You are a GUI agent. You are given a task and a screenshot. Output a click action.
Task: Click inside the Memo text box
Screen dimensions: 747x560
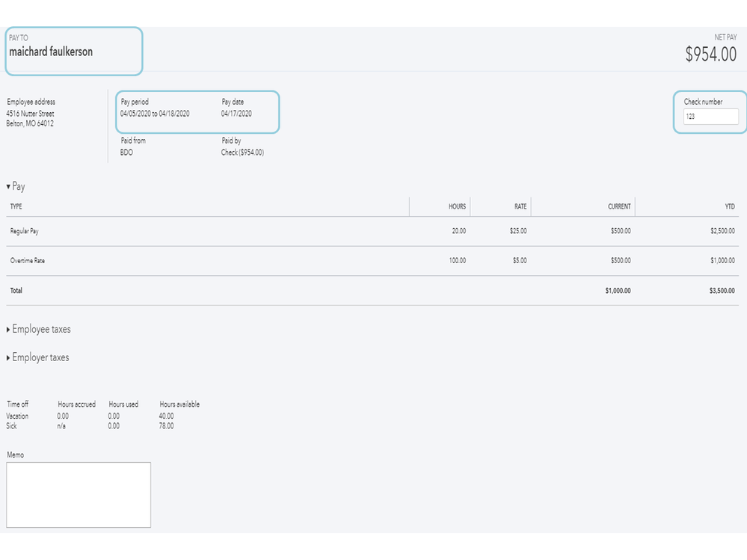point(79,494)
